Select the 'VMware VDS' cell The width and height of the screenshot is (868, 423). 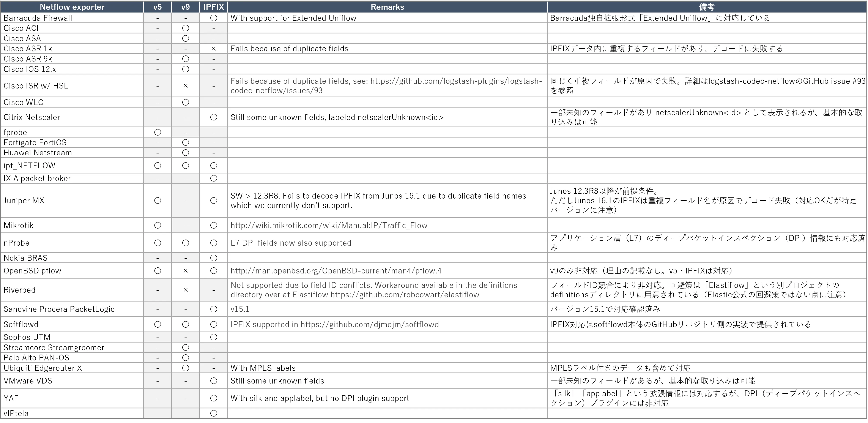pos(72,381)
